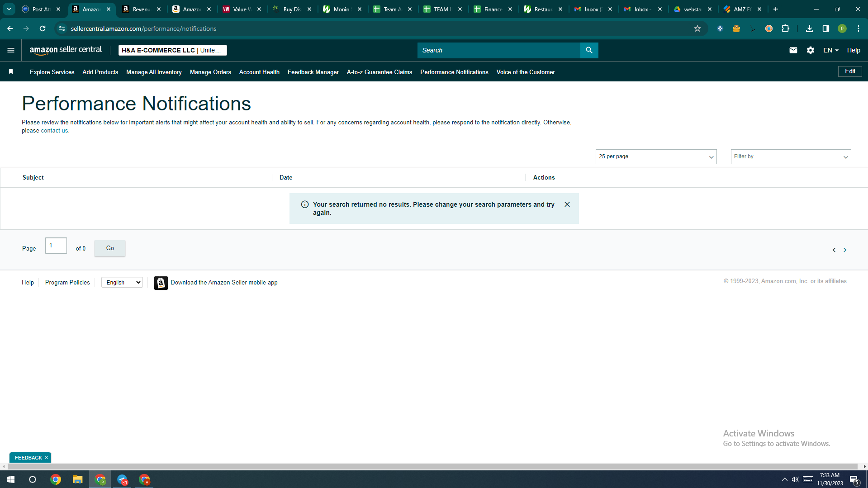Screen dimensions: 868x488
Task: Open Telegram from the taskbar
Action: [x=122, y=479]
